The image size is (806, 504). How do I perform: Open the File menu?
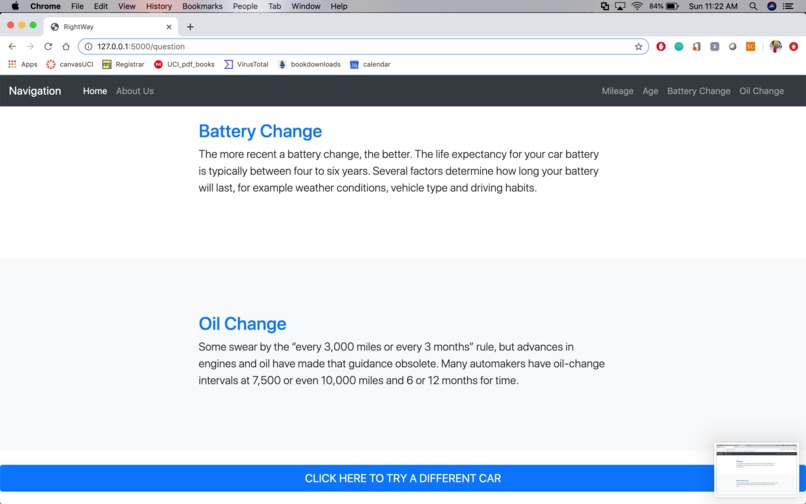pos(77,6)
